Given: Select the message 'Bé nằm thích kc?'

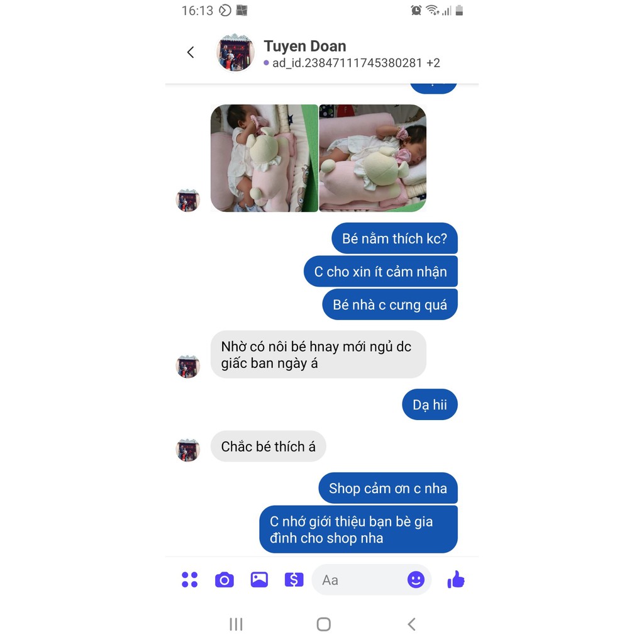Looking at the screenshot, I should (x=394, y=238).
